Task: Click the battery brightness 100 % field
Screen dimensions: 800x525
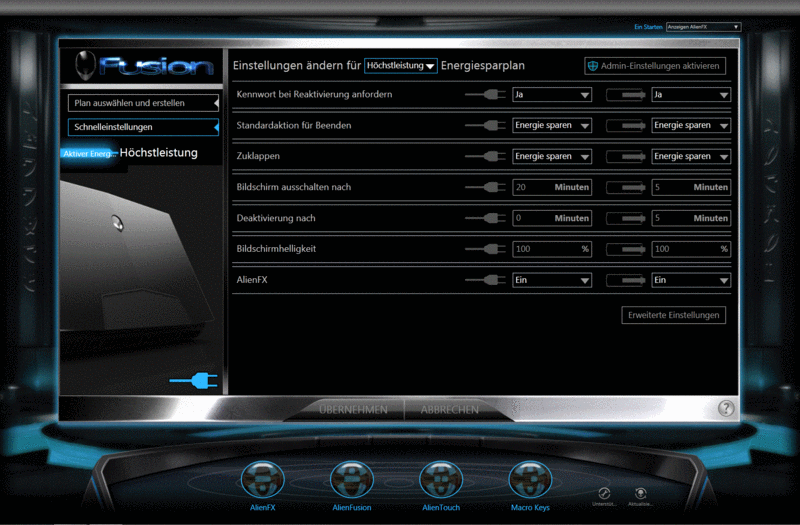Action: 691,249
